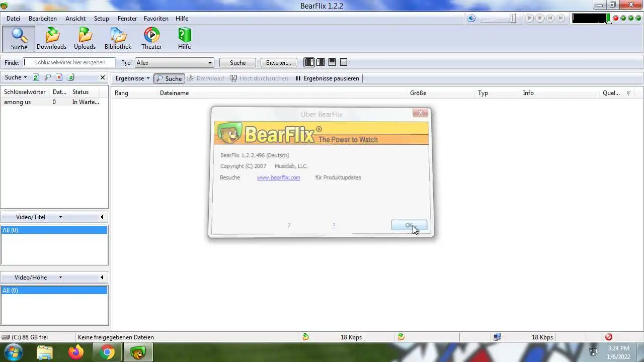
Task: Open the Bearbeiten menu
Action: (x=43, y=19)
